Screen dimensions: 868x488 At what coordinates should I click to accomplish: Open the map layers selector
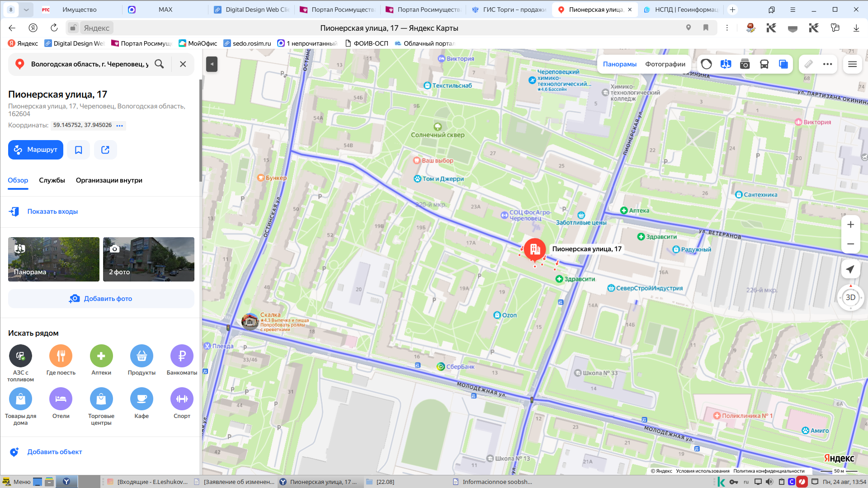point(783,64)
